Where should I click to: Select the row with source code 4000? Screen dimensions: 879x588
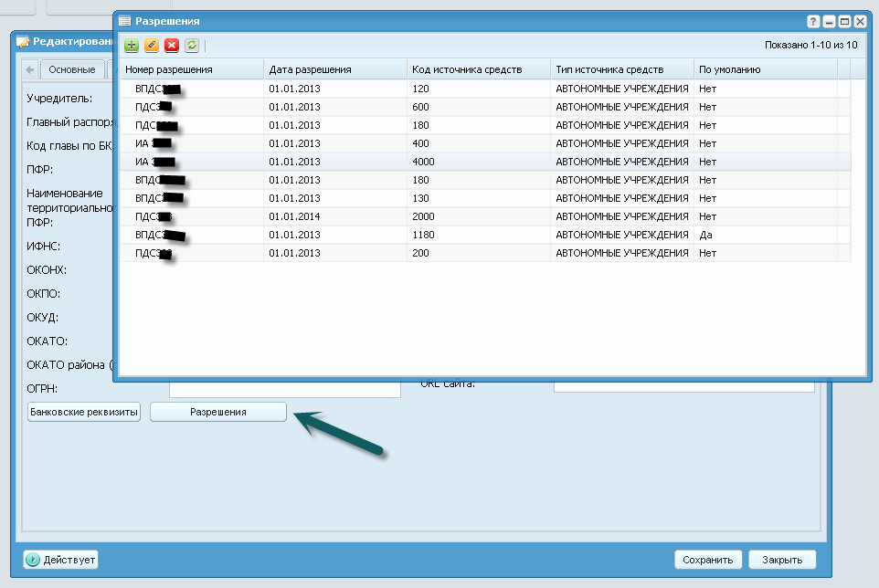pyautogui.click(x=485, y=162)
